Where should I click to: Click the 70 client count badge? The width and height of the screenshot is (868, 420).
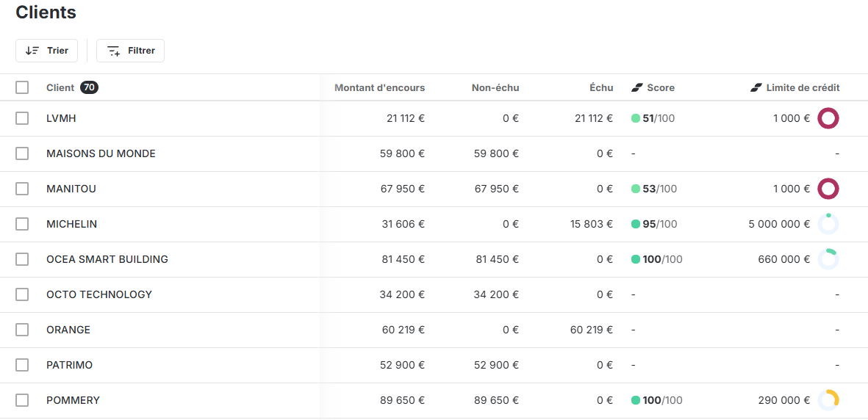[x=89, y=87]
